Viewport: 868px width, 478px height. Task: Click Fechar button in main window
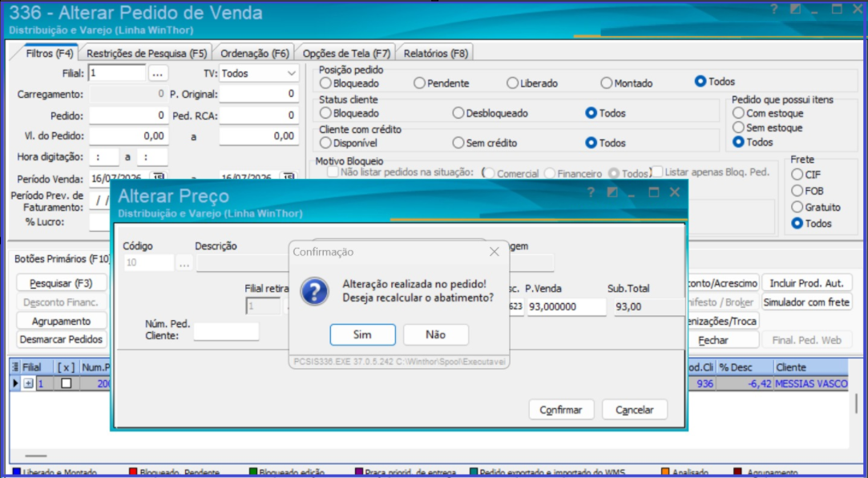pos(713,340)
